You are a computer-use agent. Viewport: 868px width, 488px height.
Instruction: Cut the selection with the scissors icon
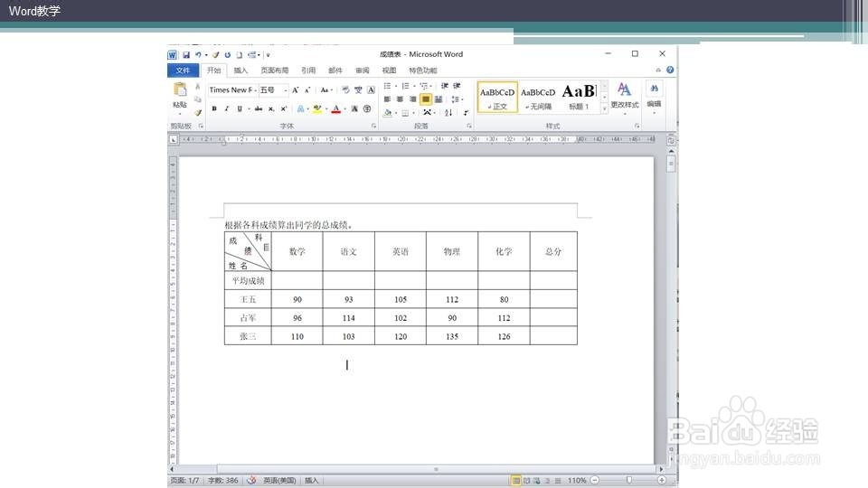[x=198, y=87]
